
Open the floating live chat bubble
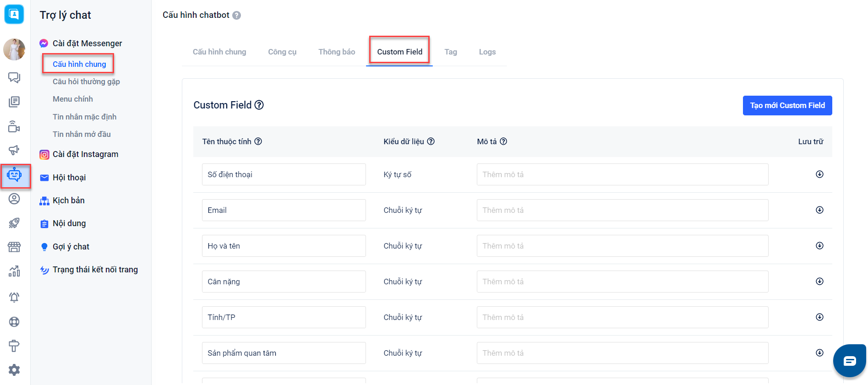[849, 361]
